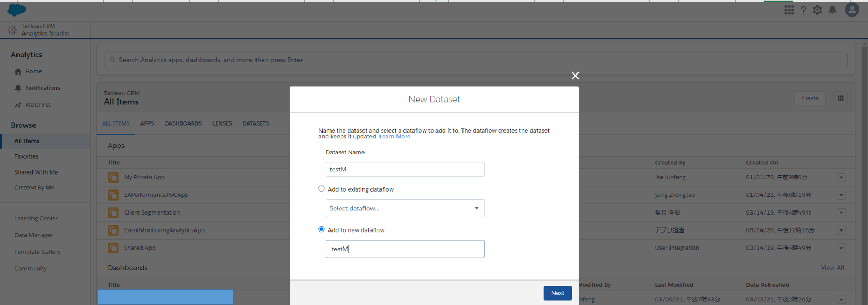Switch to the APPS tab
The height and width of the screenshot is (305, 868).
[x=147, y=123]
